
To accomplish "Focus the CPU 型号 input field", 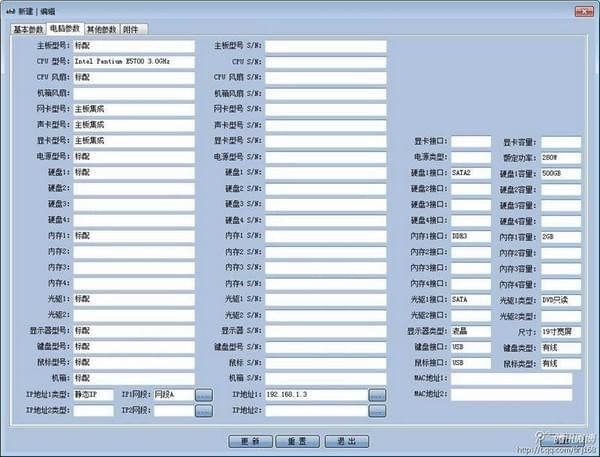I will click(134, 62).
